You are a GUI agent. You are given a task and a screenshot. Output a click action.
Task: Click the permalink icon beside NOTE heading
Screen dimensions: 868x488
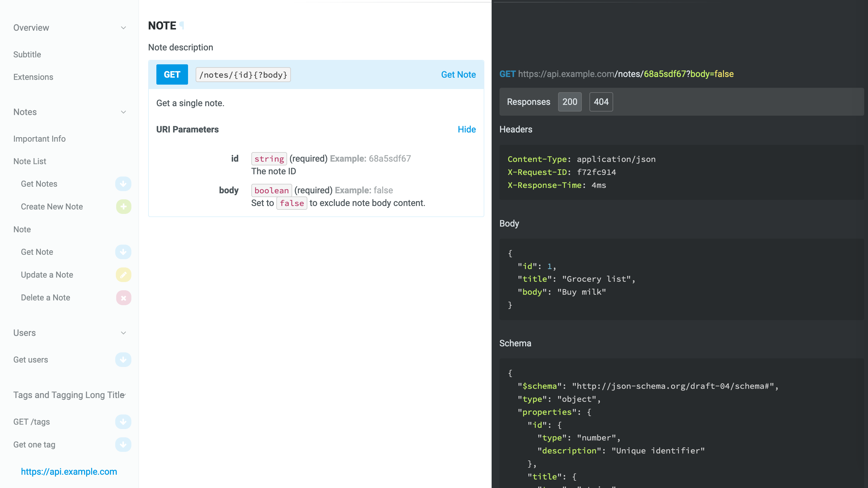(x=182, y=26)
